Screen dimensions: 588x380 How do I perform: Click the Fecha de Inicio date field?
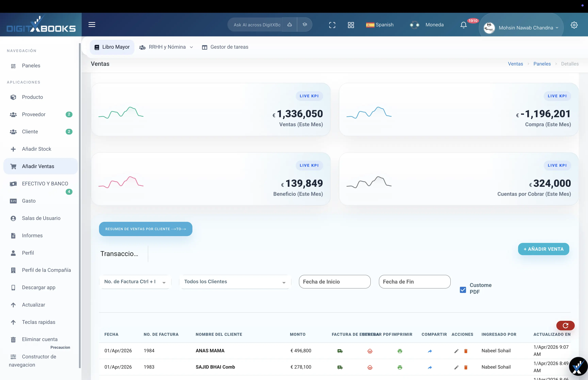click(335, 282)
